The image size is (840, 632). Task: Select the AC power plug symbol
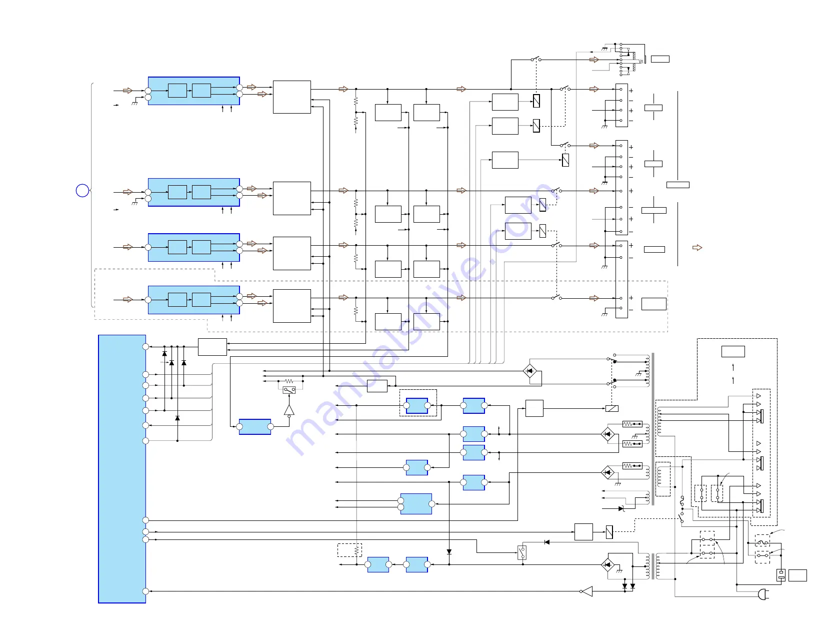763,594
